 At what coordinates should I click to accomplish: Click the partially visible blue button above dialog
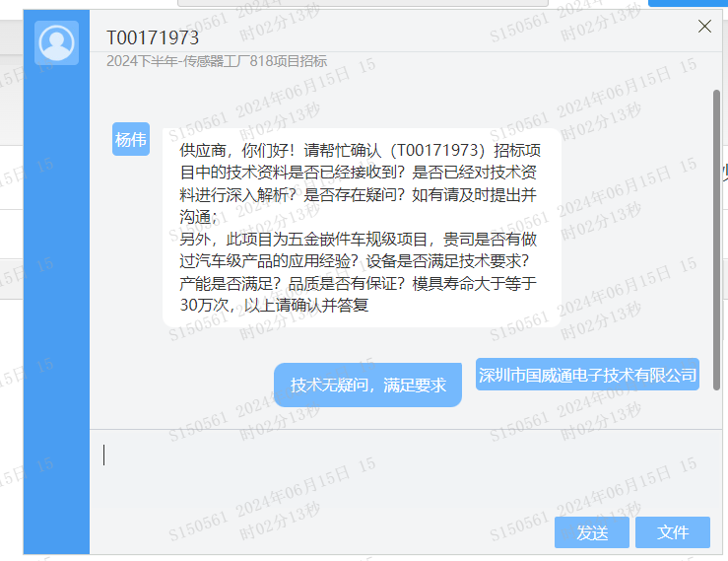[688, 3]
